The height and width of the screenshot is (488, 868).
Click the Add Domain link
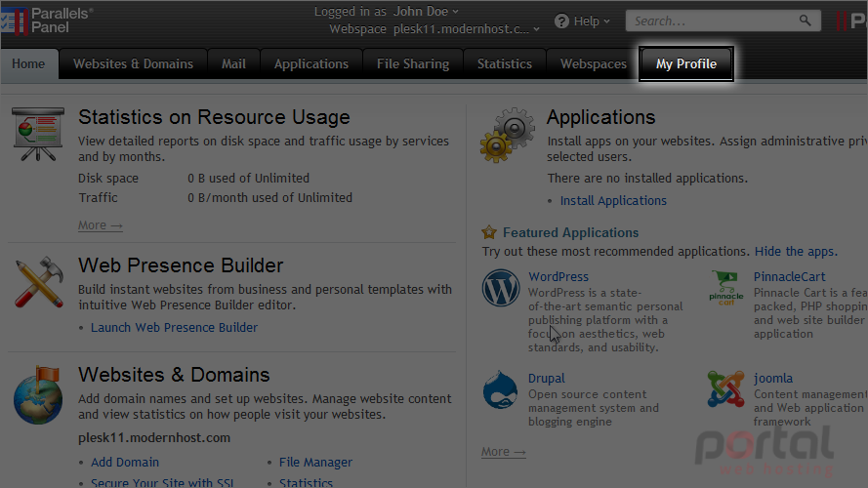click(125, 462)
